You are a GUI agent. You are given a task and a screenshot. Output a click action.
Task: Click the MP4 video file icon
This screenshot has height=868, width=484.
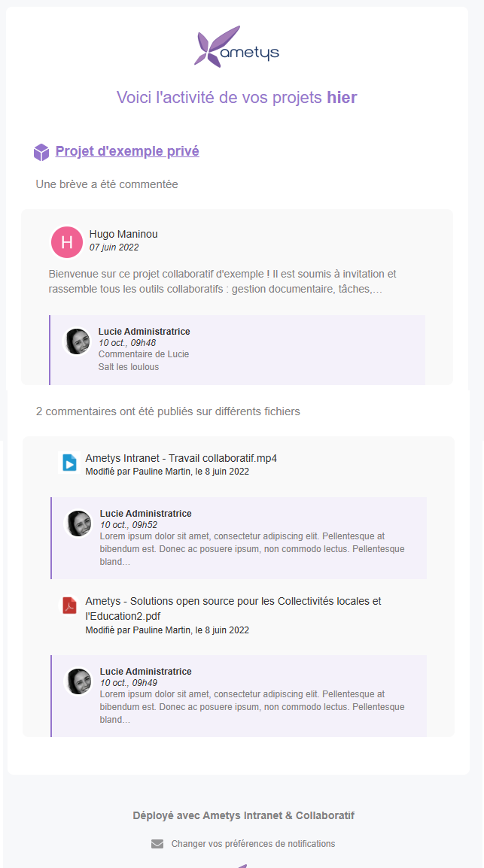pos(69,463)
